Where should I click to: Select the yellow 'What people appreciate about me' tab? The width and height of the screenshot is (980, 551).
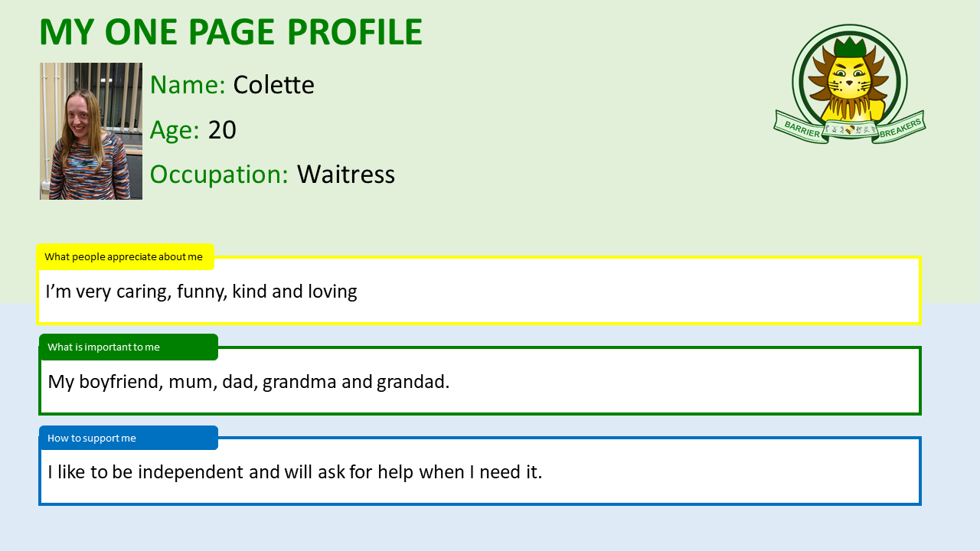[126, 256]
